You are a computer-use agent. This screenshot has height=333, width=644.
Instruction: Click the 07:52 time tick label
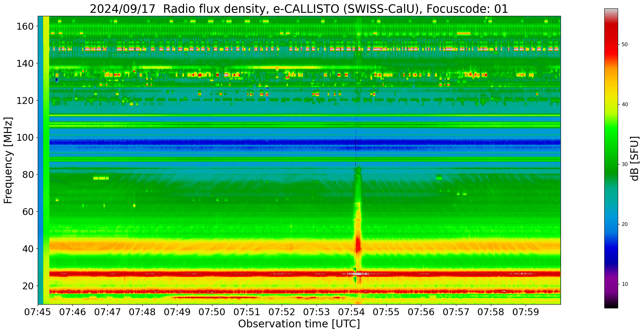click(x=282, y=312)
